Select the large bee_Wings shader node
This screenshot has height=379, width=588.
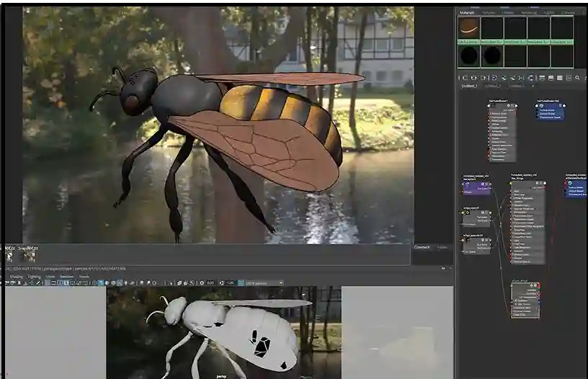[x=528, y=221]
